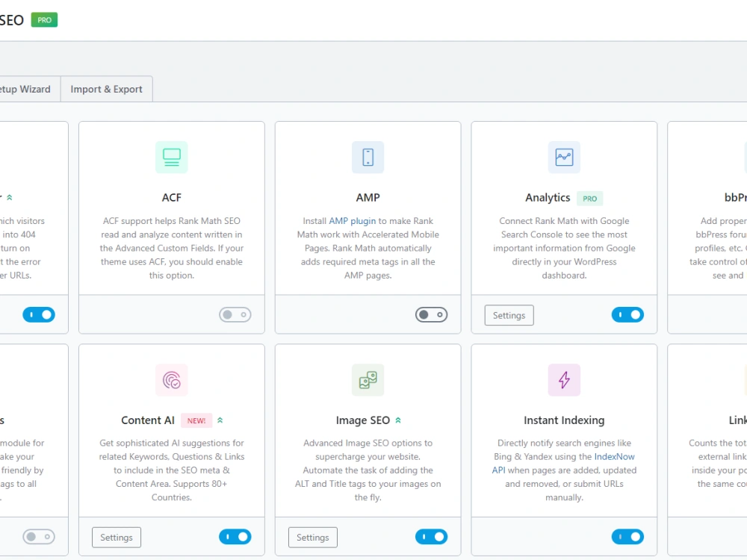Enable the AMP module toggle

pos(431,315)
